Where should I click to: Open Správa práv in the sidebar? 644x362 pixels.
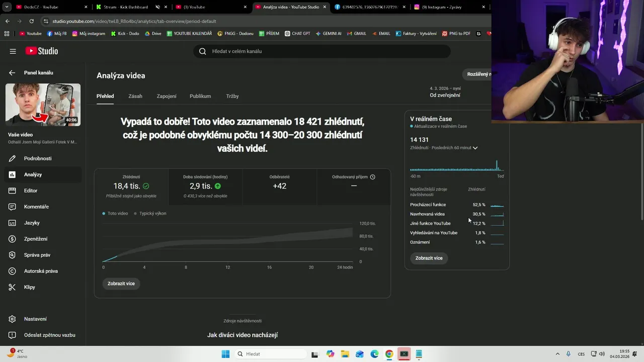click(43, 255)
